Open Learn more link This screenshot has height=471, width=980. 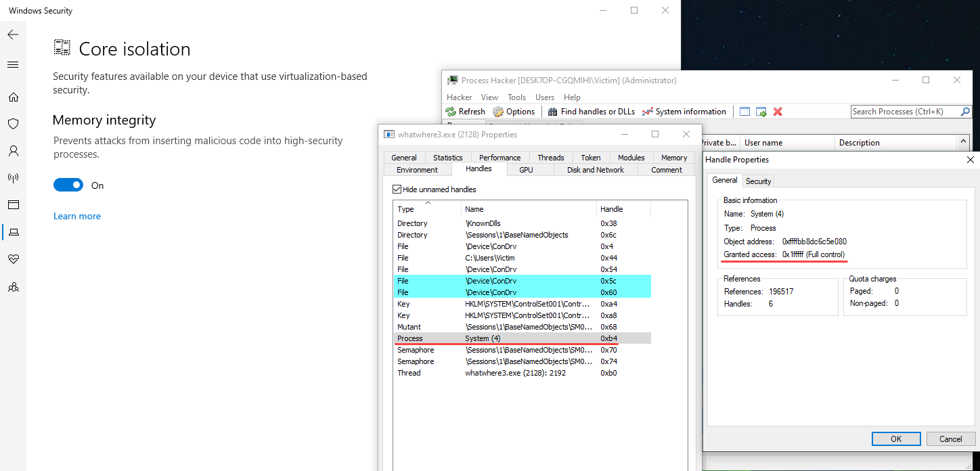[x=77, y=216]
